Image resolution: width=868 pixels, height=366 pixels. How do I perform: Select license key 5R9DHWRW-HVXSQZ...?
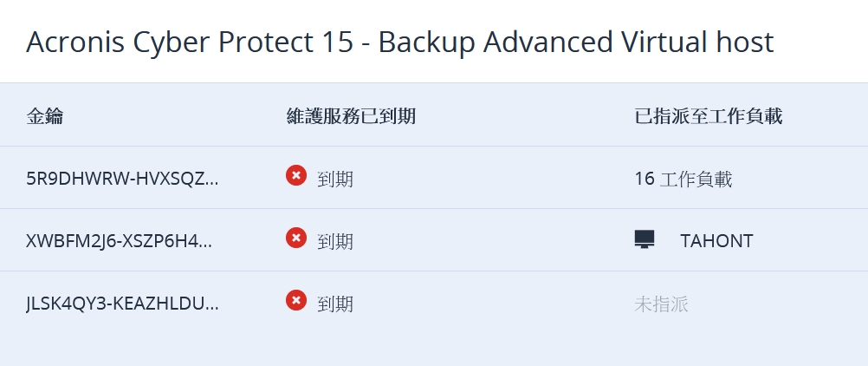[x=122, y=179]
